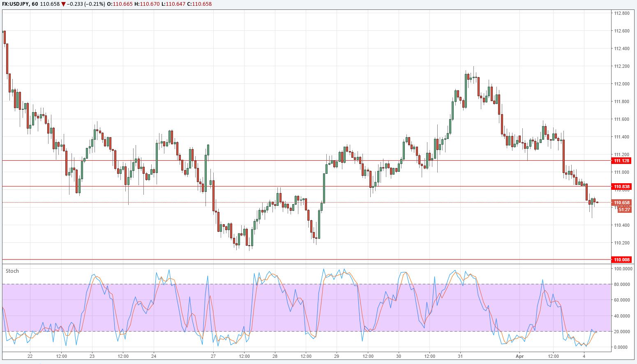Click 110.200 on the price axis
Screen dimensions: 637x364
[x=621, y=243]
